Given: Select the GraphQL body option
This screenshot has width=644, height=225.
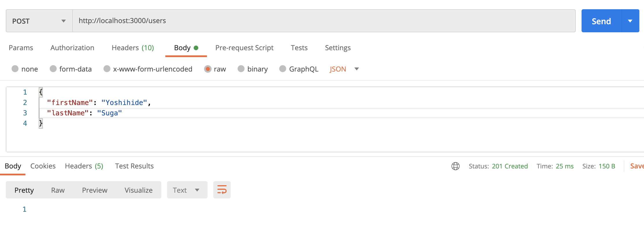Looking at the screenshot, I should [283, 69].
